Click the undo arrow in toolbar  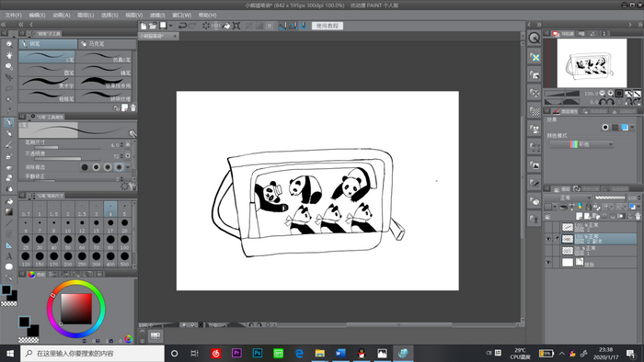pos(182,26)
